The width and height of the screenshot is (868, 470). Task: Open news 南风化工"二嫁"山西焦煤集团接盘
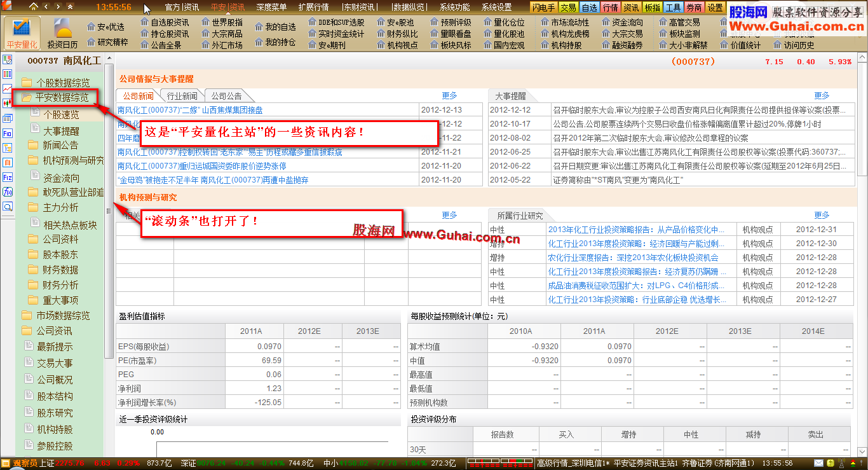click(x=190, y=110)
